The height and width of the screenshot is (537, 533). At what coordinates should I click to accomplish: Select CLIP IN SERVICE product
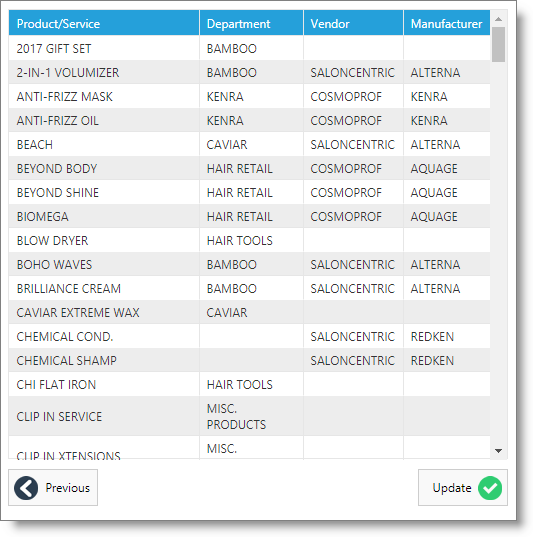coord(59,416)
